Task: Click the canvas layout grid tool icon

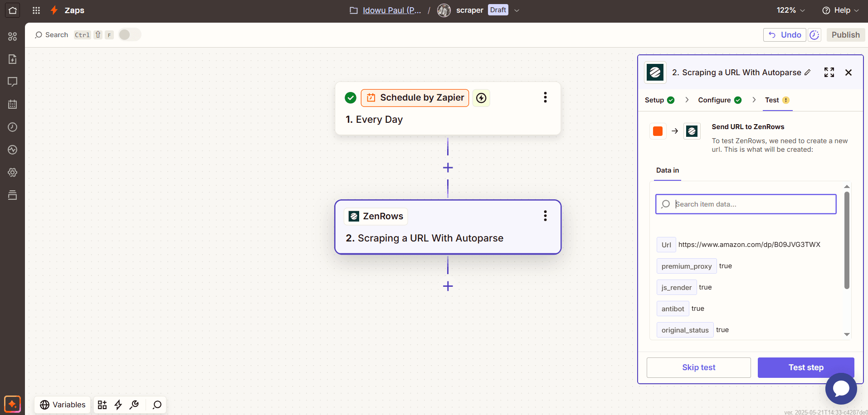Action: 102,405
